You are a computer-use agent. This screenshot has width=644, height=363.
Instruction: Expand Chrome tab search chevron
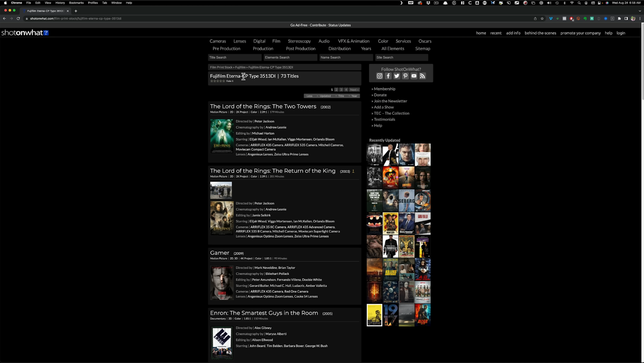(x=640, y=11)
